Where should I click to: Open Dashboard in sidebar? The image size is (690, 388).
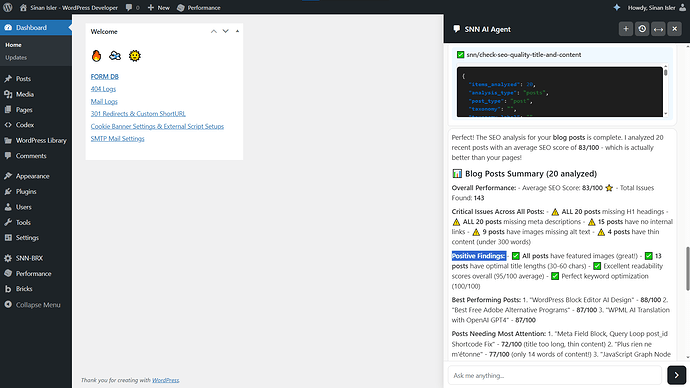[36, 27]
